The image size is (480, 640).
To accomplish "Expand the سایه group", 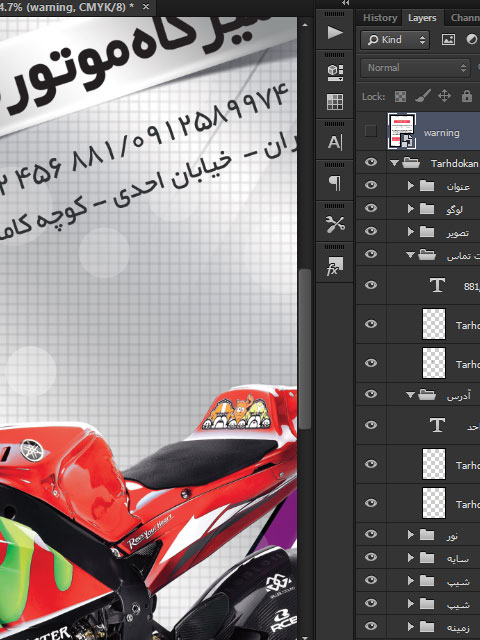I will [x=411, y=557].
